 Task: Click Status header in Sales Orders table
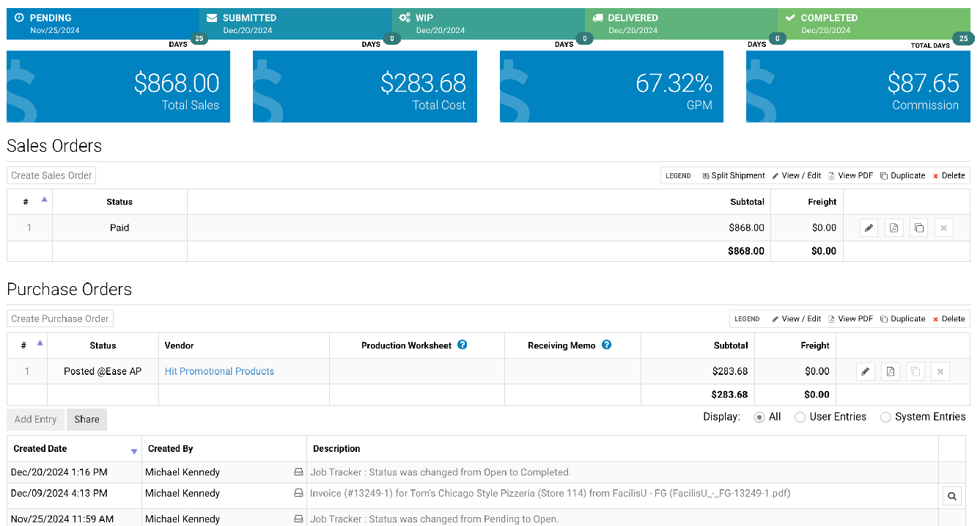click(x=119, y=202)
